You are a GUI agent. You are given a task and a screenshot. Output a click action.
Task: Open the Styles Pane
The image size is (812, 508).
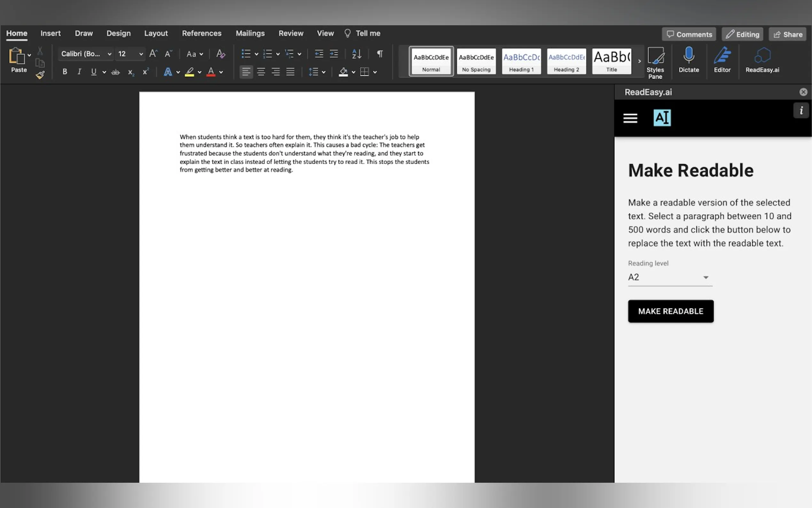pyautogui.click(x=655, y=56)
